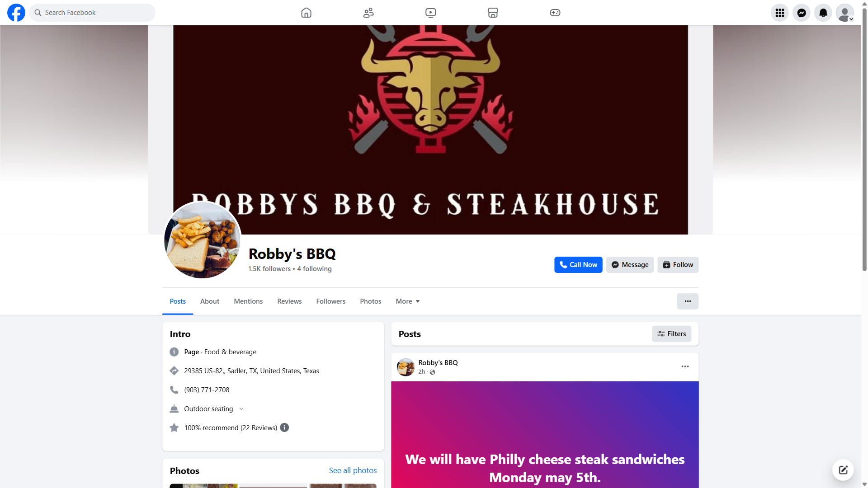Click the Call Now button
Image resolution: width=868 pixels, height=488 pixels.
[578, 265]
